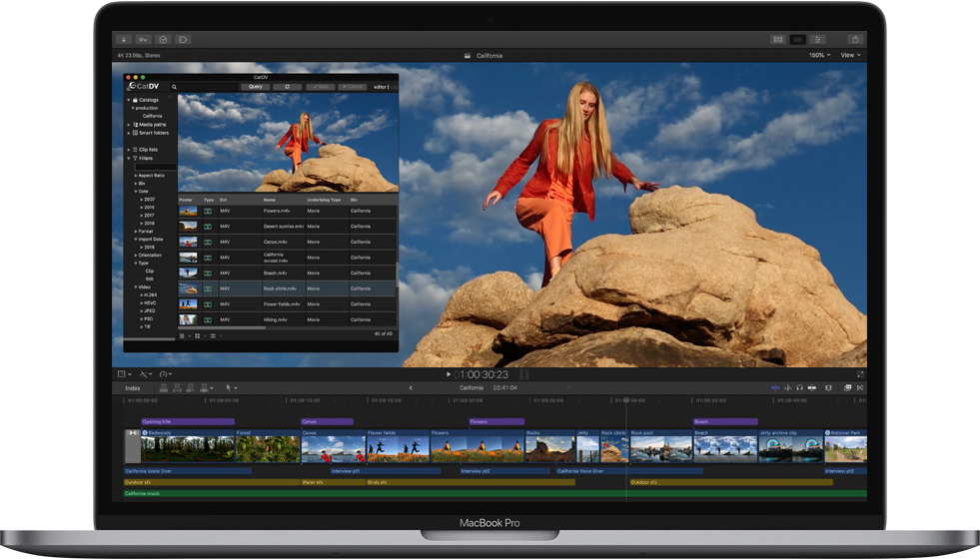980x559 pixels.
Task: Open the 160% viewer zoom dropdown
Action: click(819, 55)
